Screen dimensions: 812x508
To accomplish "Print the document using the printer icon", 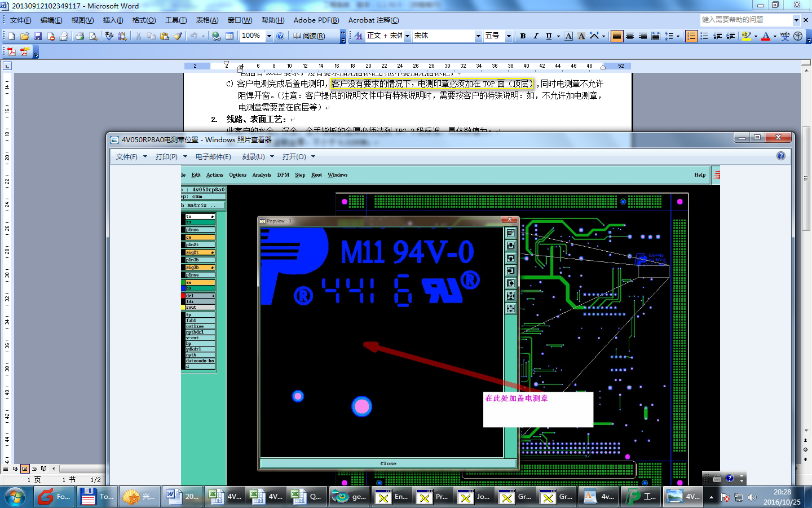I will [x=80, y=36].
